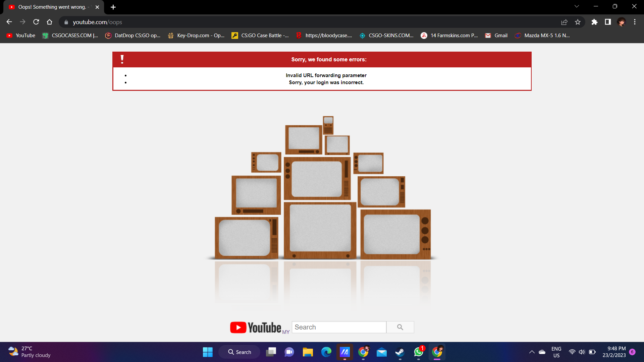Click the YouTube search input field
The image size is (644, 362).
click(x=339, y=327)
